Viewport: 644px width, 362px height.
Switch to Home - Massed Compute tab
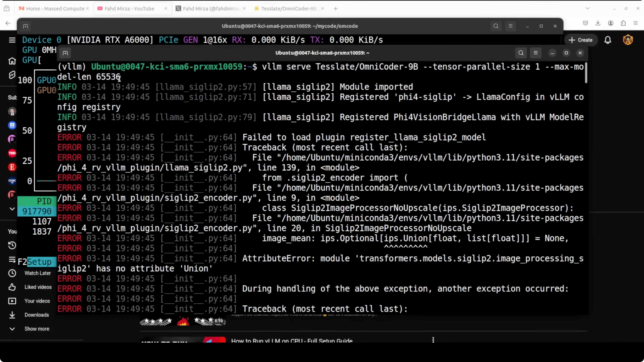(x=54, y=9)
